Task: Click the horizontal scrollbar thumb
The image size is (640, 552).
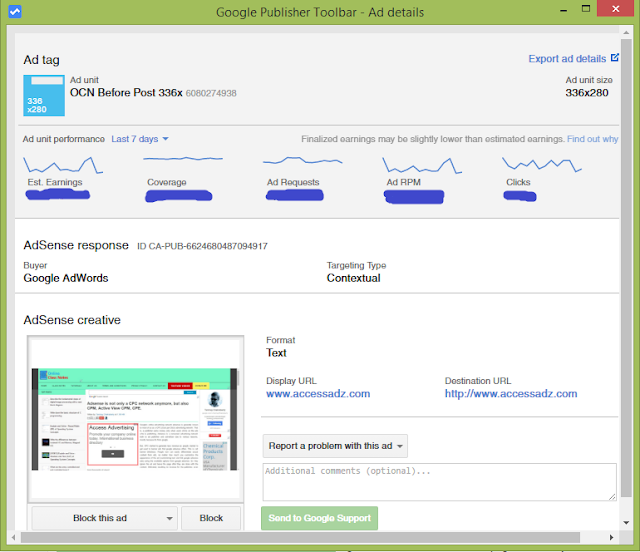Action: [x=300, y=537]
